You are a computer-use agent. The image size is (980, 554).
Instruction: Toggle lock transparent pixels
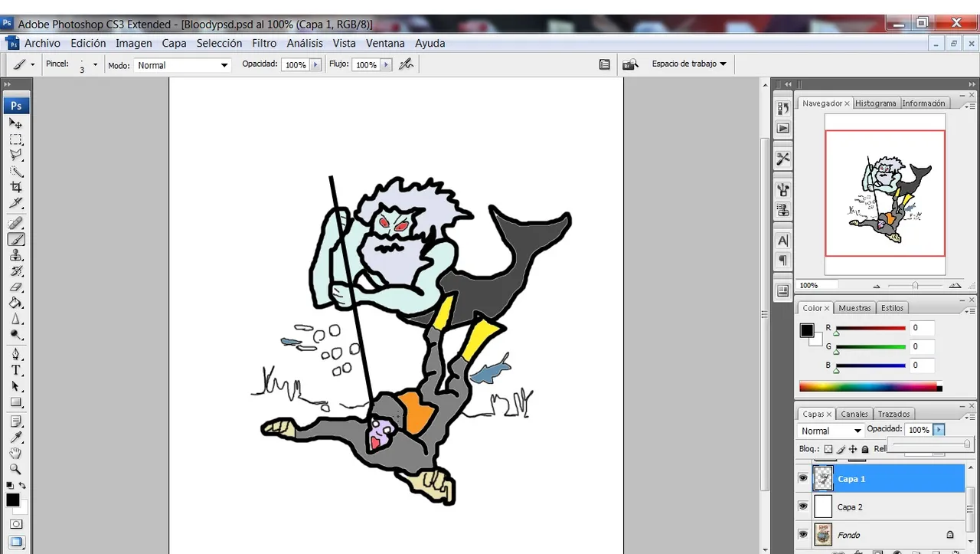(828, 449)
